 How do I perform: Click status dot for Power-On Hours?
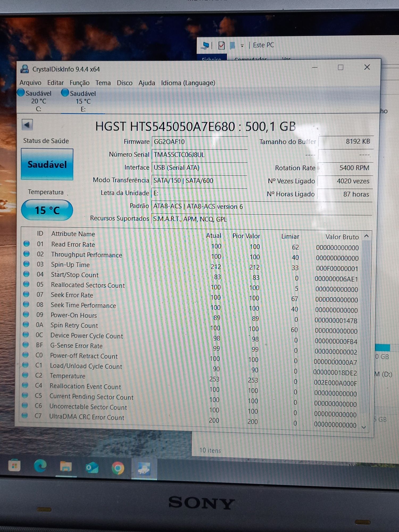pyautogui.click(x=26, y=314)
